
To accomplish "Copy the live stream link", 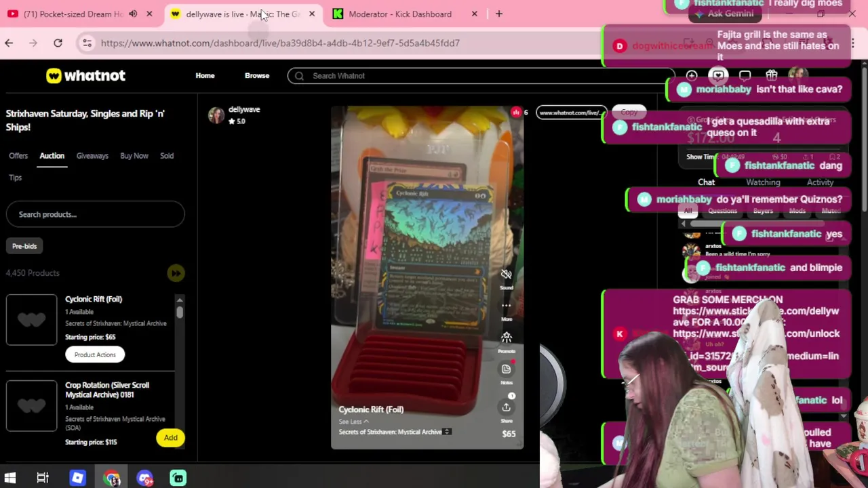I will (x=629, y=112).
